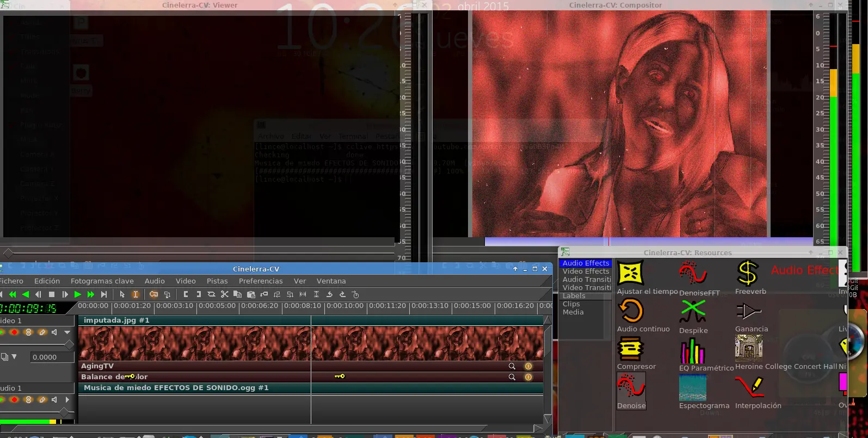Toggle gang faders on Audio 1 track
Image resolution: width=868 pixels, height=438 pixels.
pyautogui.click(x=28, y=399)
